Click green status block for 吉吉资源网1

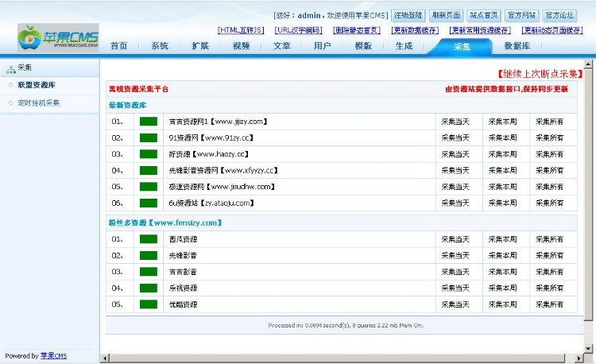pyautogui.click(x=149, y=122)
